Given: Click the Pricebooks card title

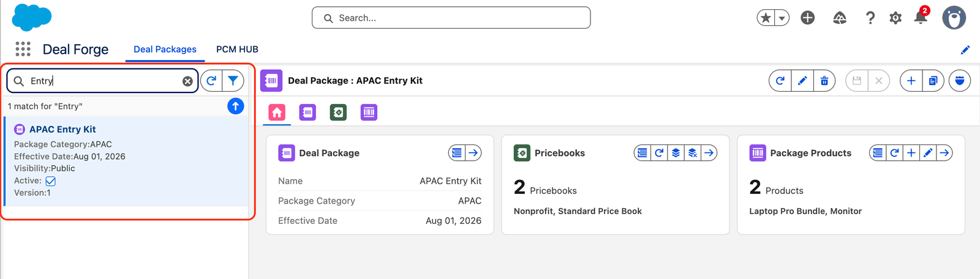Looking at the screenshot, I should tap(559, 153).
